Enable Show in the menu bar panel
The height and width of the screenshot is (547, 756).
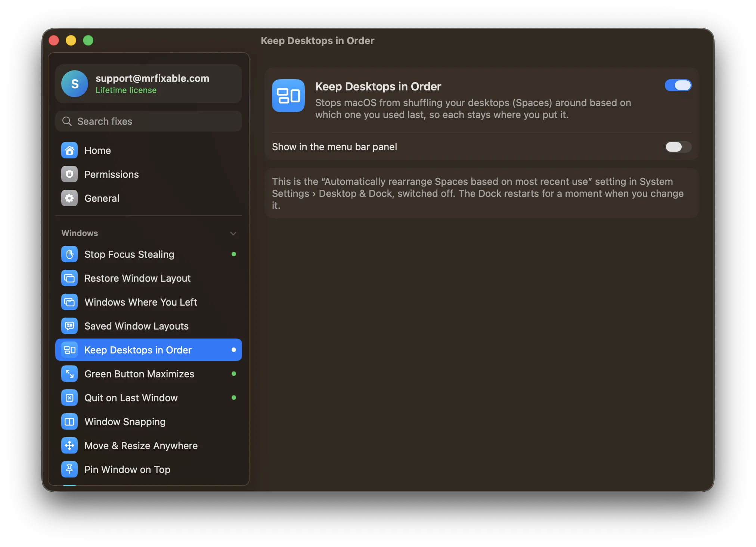[x=678, y=147]
